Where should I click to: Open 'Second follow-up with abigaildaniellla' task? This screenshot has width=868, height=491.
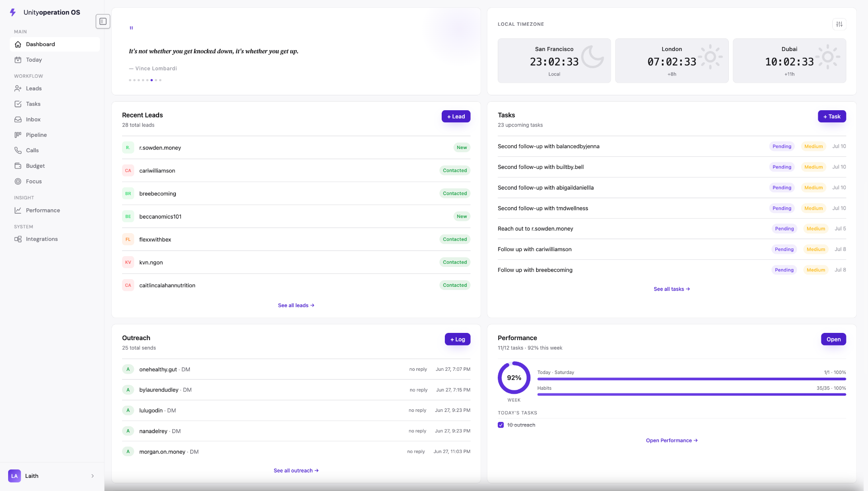[x=672, y=187]
